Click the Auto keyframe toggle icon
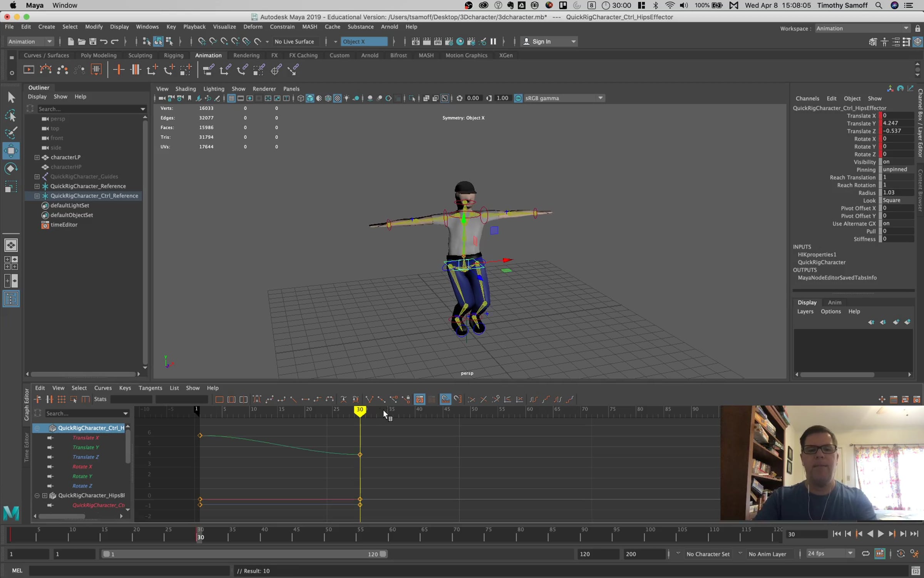This screenshot has width=924, height=578. tap(901, 554)
